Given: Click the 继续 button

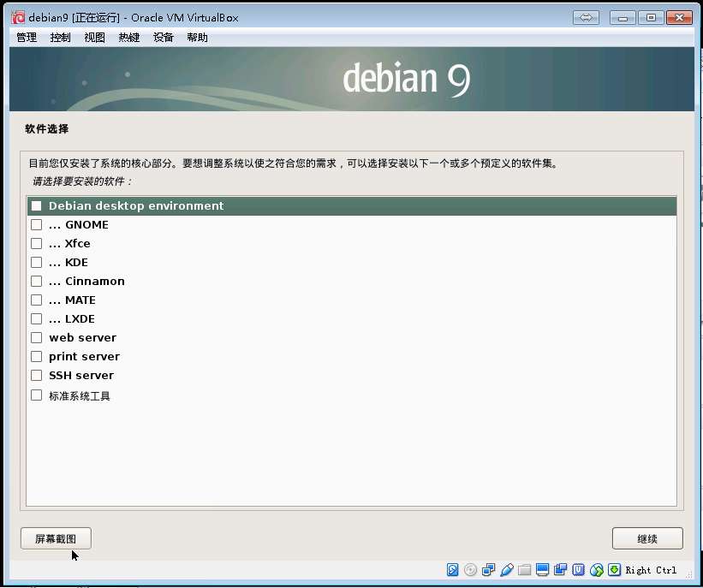Looking at the screenshot, I should pos(647,538).
